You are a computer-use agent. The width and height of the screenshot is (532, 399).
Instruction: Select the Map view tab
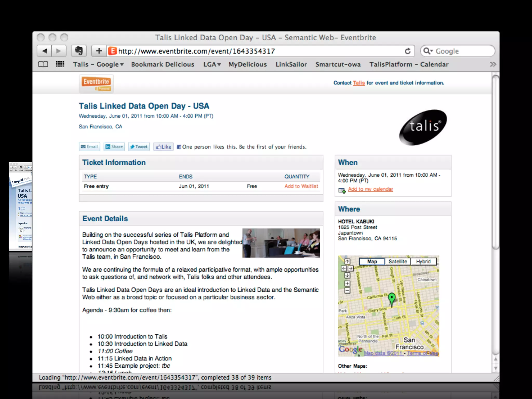tap(372, 262)
